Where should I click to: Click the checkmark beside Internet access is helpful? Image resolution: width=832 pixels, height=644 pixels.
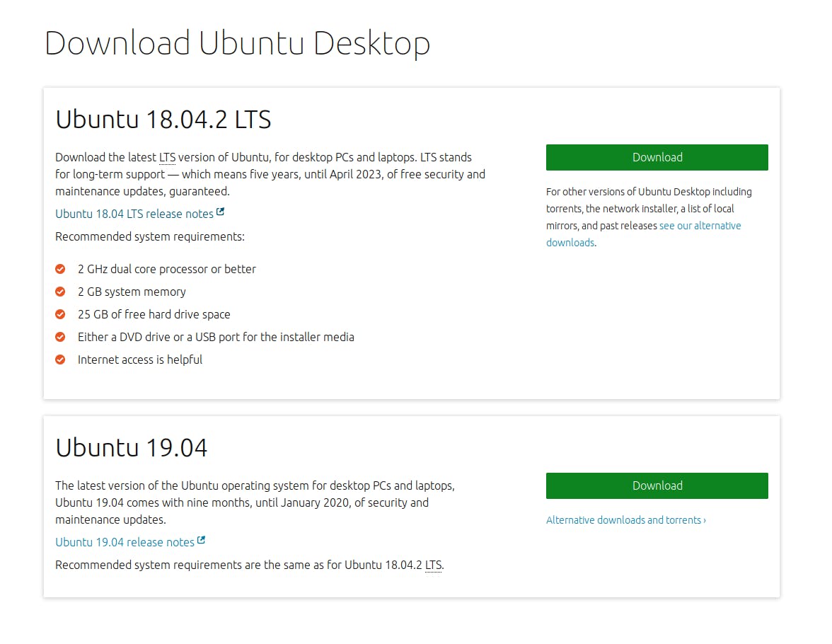click(x=61, y=360)
